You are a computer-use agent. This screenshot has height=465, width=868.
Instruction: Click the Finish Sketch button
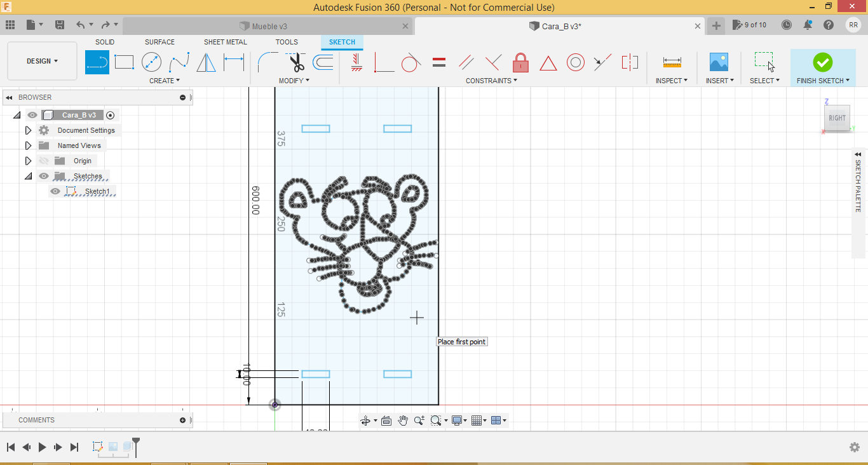tap(822, 62)
